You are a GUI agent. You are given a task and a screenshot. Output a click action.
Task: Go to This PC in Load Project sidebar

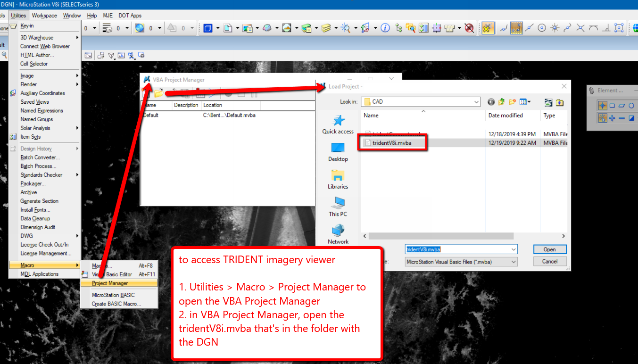(x=338, y=206)
